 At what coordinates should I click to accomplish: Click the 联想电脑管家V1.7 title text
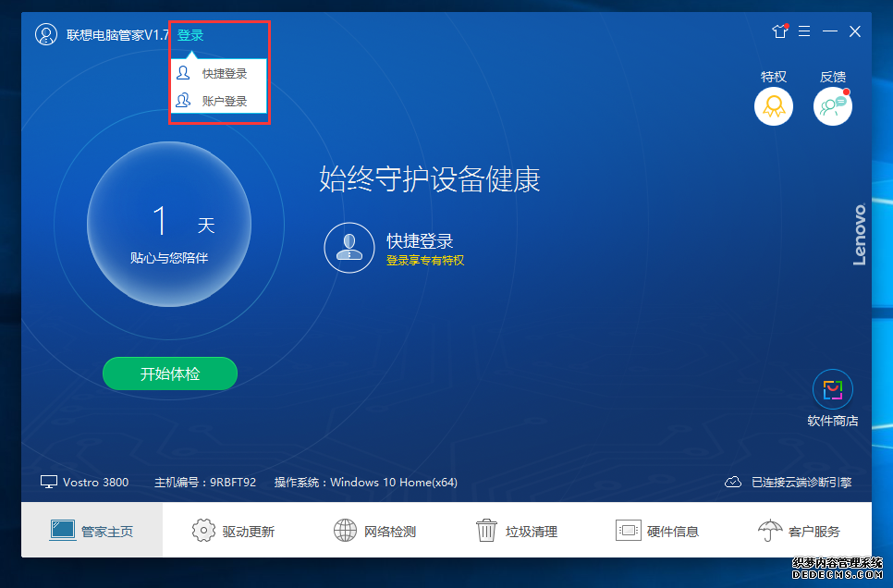pos(118,35)
